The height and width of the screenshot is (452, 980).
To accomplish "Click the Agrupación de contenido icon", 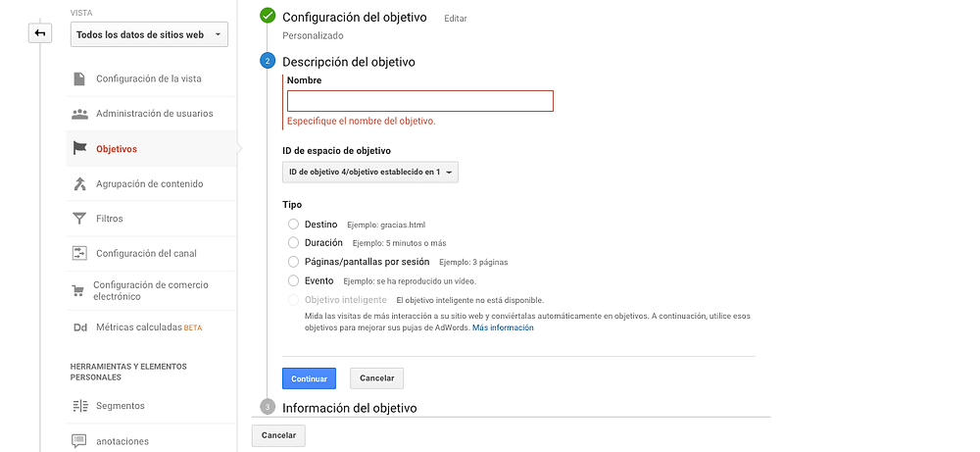I will click(x=79, y=183).
